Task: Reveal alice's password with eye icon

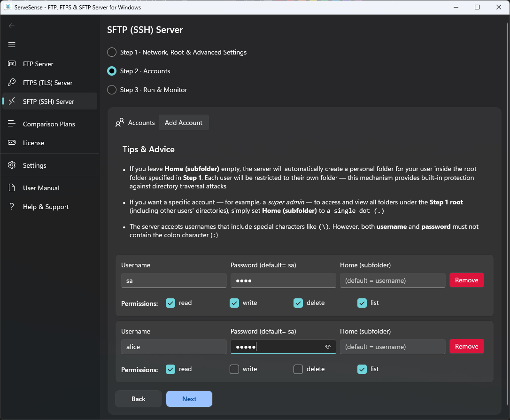Action: (x=328, y=347)
